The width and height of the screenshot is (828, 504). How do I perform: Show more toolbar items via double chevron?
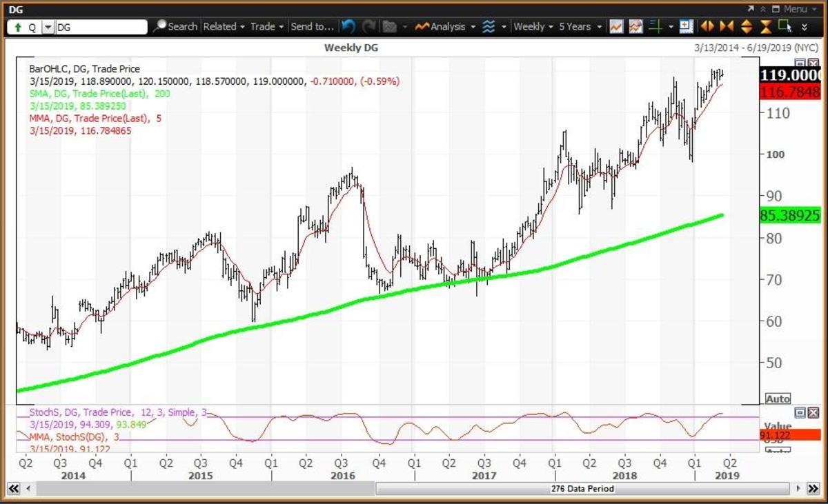point(805,27)
